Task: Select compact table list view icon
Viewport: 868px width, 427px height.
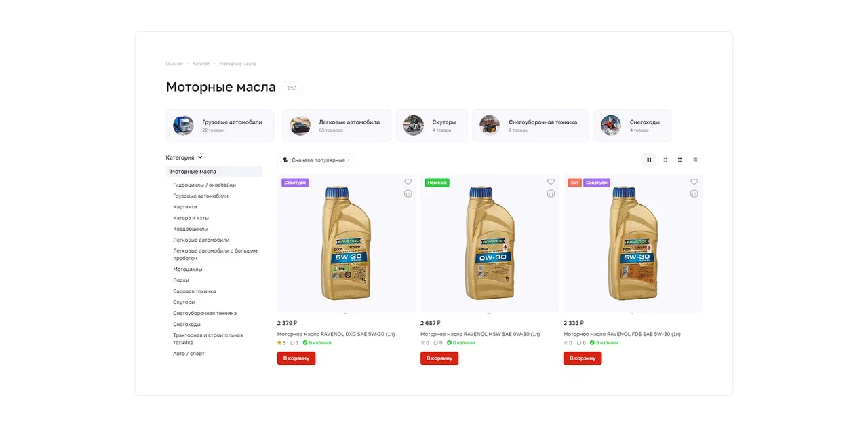Action: [695, 160]
